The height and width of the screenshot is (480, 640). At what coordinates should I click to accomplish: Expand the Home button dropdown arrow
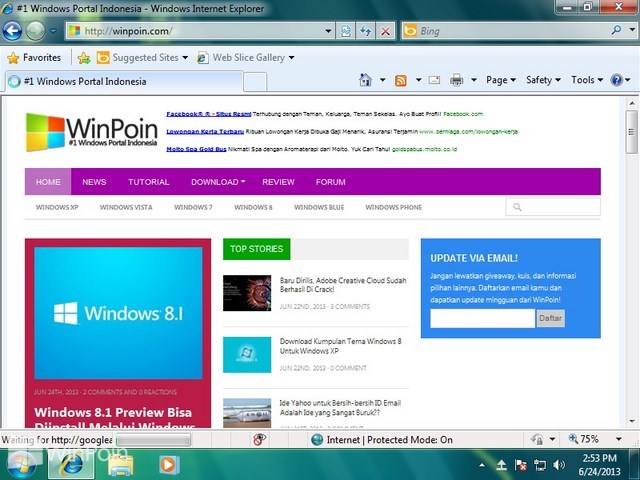coord(382,80)
